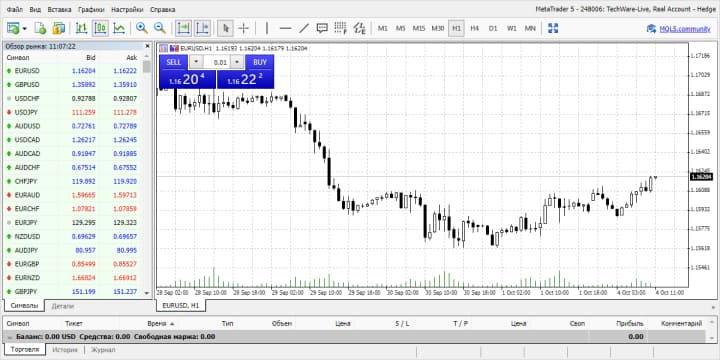The width and height of the screenshot is (720, 360).
Task: Switch chart to bar chart
Action: (x=81, y=28)
